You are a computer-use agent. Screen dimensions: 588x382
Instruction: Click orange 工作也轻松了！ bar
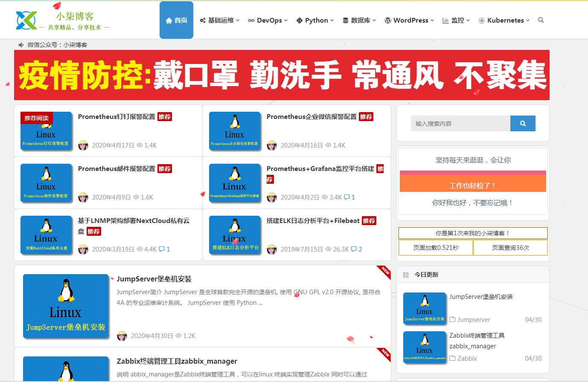[x=473, y=183]
